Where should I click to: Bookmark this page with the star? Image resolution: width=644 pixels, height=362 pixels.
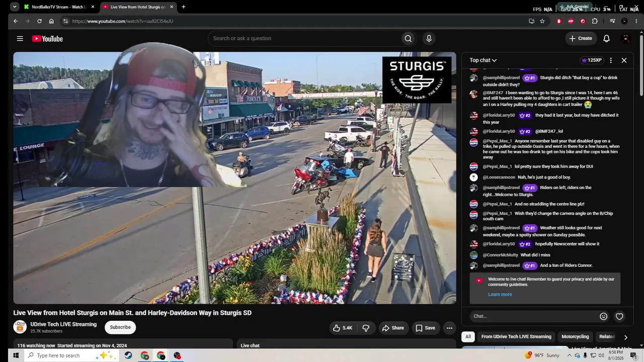point(542,21)
